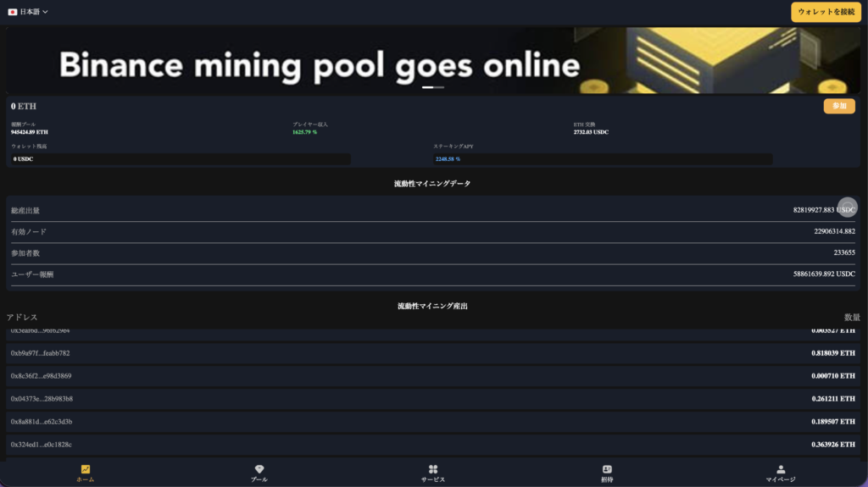Click the 1625.79 % player income value
Viewport: 868px width, 487px height.
pyautogui.click(x=304, y=132)
